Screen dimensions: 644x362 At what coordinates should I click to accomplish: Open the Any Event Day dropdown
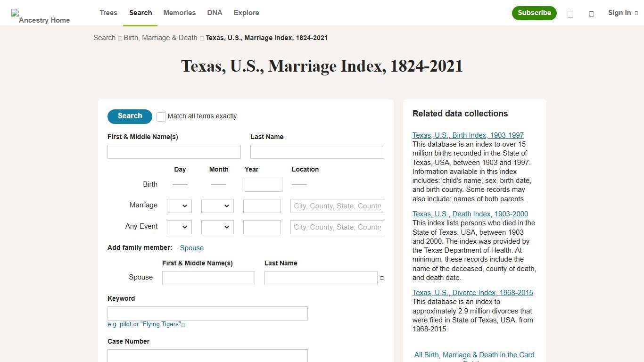point(179,227)
